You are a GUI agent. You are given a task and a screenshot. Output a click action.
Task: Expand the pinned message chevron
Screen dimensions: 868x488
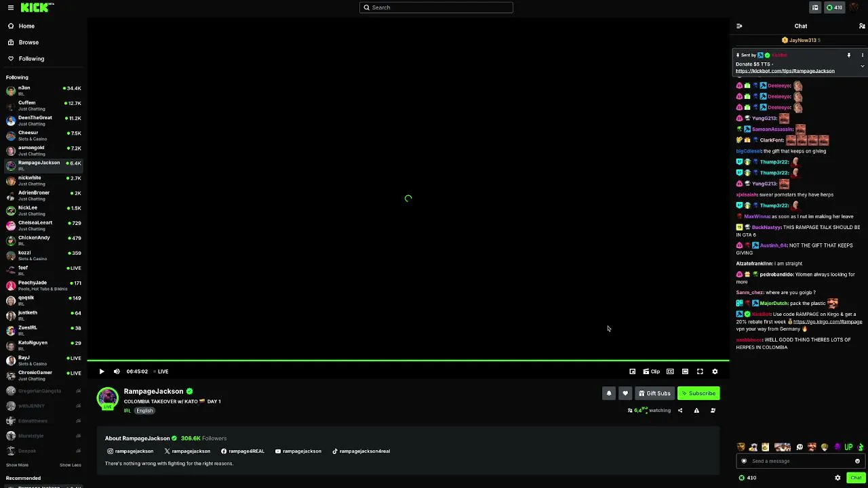[x=863, y=66]
